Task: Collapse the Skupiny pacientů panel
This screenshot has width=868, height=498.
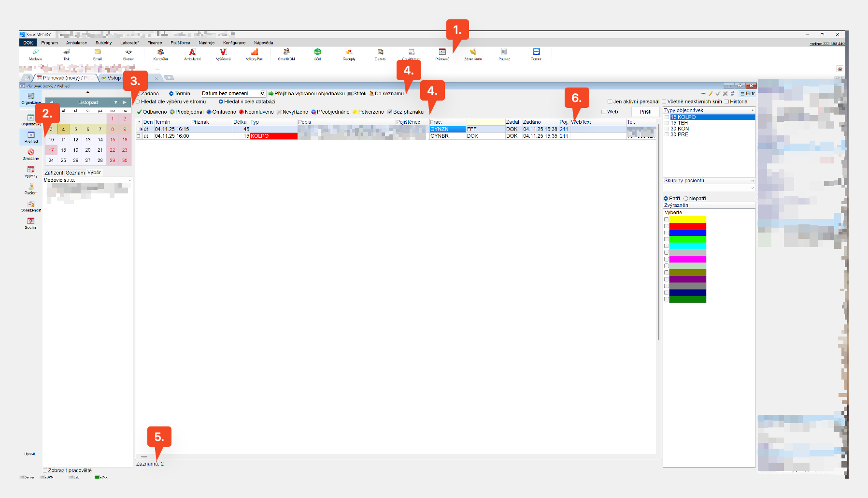Action: point(752,181)
